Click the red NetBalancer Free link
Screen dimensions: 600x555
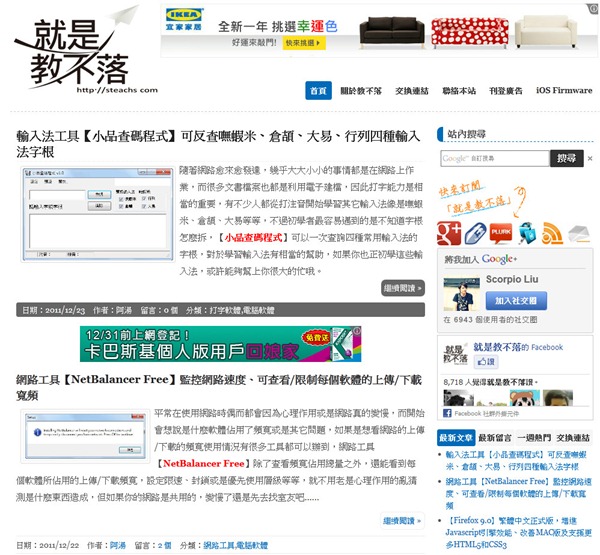point(204,464)
